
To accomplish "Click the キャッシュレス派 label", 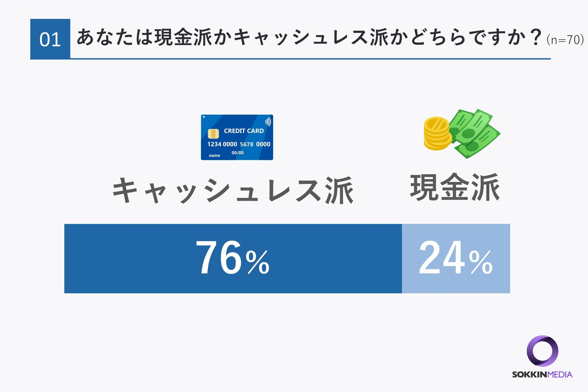I will [232, 191].
